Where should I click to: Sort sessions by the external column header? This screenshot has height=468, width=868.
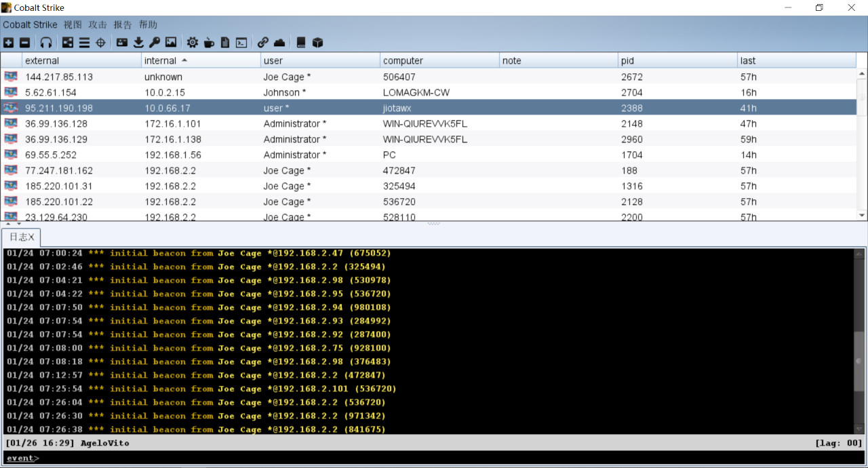(81, 60)
